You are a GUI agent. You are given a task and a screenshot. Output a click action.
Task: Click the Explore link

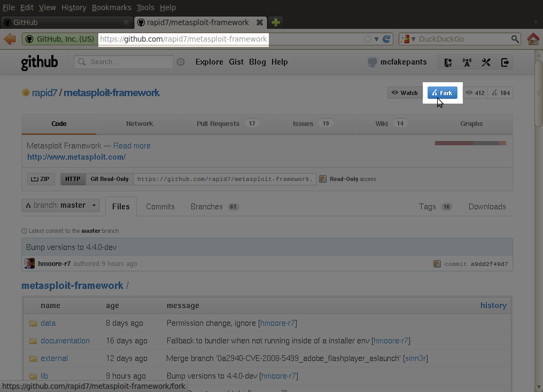click(209, 62)
